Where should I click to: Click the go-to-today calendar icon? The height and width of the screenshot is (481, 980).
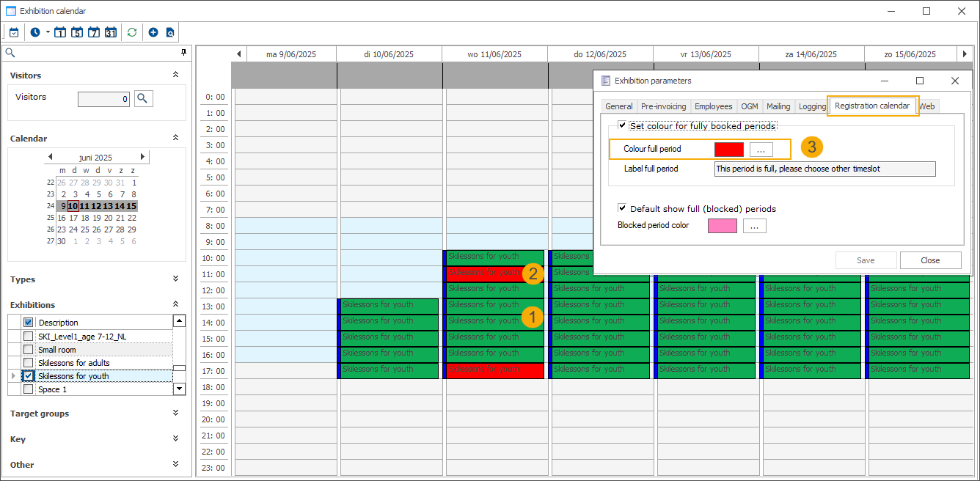13,32
